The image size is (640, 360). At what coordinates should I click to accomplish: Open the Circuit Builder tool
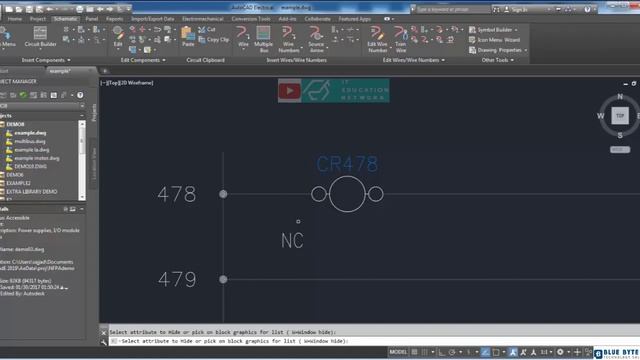pos(40,37)
